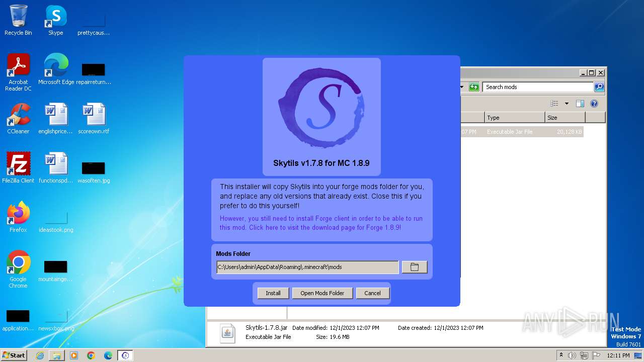This screenshot has height=362, width=644.
Task: Open Windows Media Player from the taskbar
Action: point(74,355)
